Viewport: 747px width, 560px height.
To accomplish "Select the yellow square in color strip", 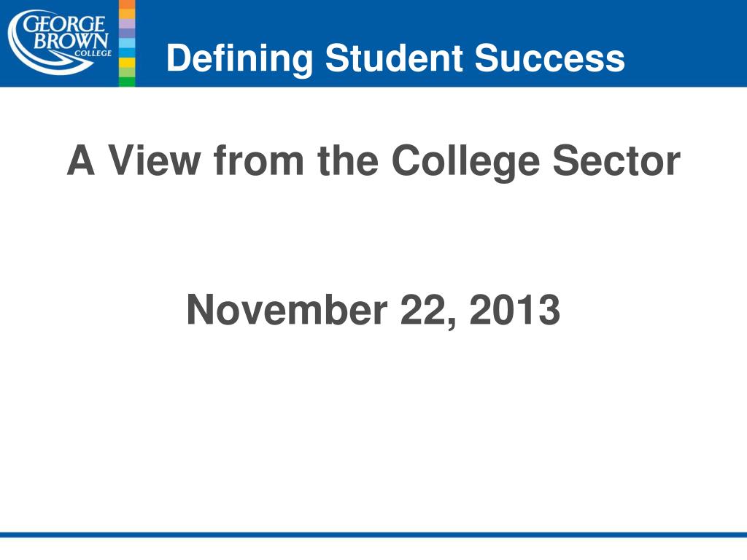I will (127, 63).
